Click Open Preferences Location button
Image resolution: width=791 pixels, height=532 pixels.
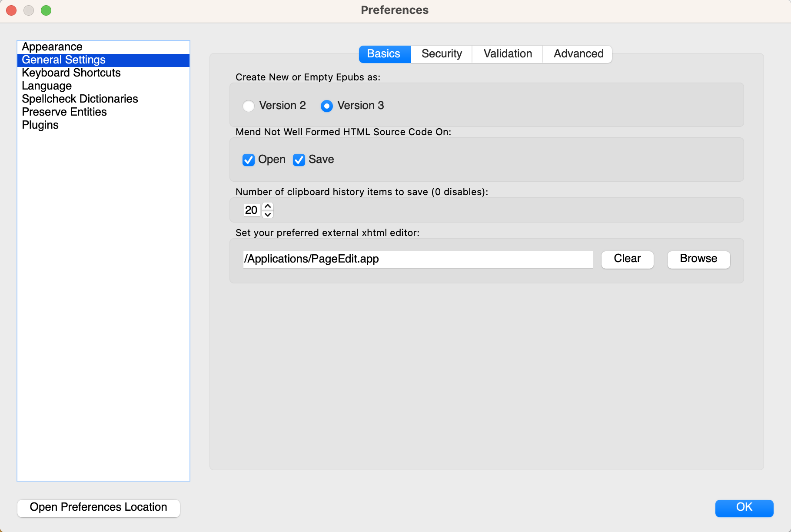click(98, 508)
